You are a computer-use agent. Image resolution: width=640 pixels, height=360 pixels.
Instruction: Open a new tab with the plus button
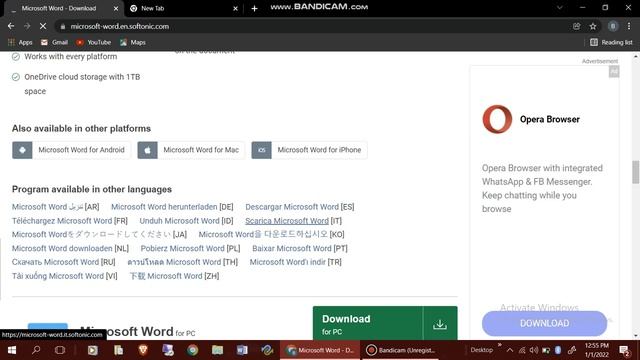point(254,8)
